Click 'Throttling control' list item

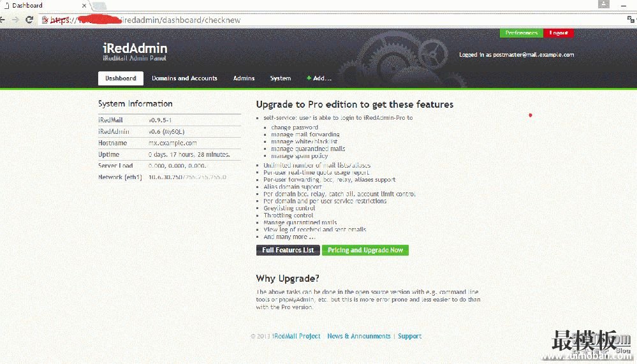(288, 215)
